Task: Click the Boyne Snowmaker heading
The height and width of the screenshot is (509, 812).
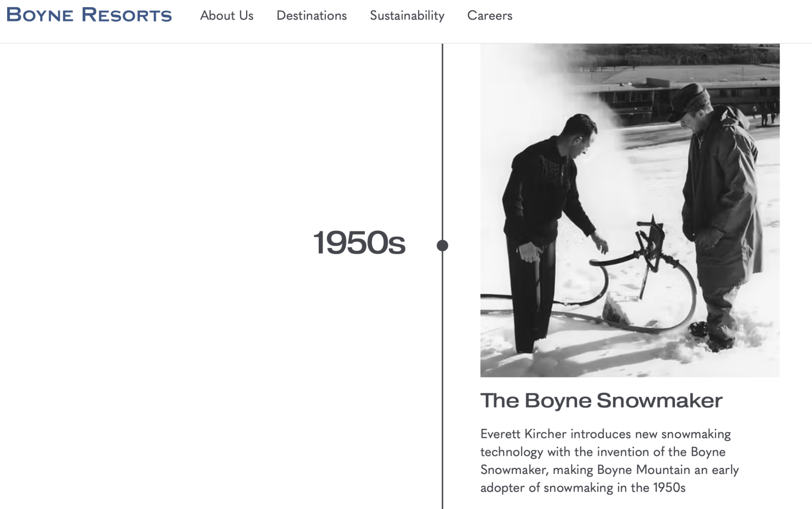Action: click(601, 400)
